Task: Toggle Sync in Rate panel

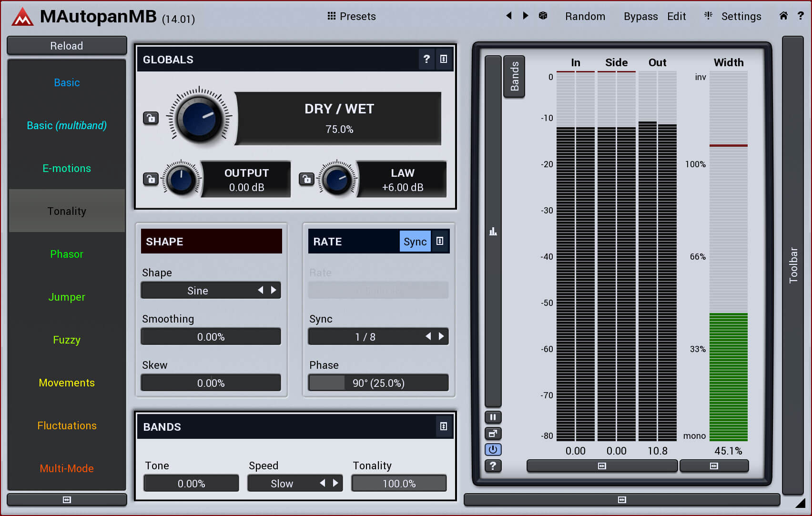Action: tap(415, 241)
